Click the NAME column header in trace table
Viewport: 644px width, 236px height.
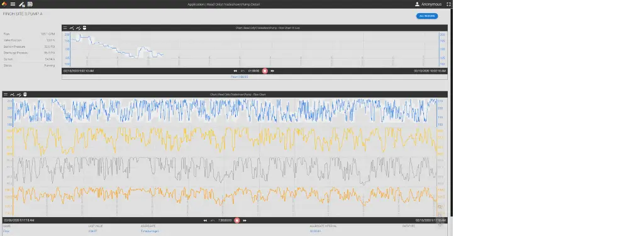click(6, 226)
